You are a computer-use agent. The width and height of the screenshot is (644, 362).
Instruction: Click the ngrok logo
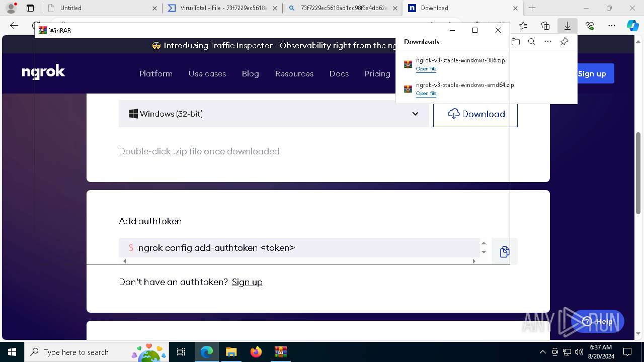43,73
